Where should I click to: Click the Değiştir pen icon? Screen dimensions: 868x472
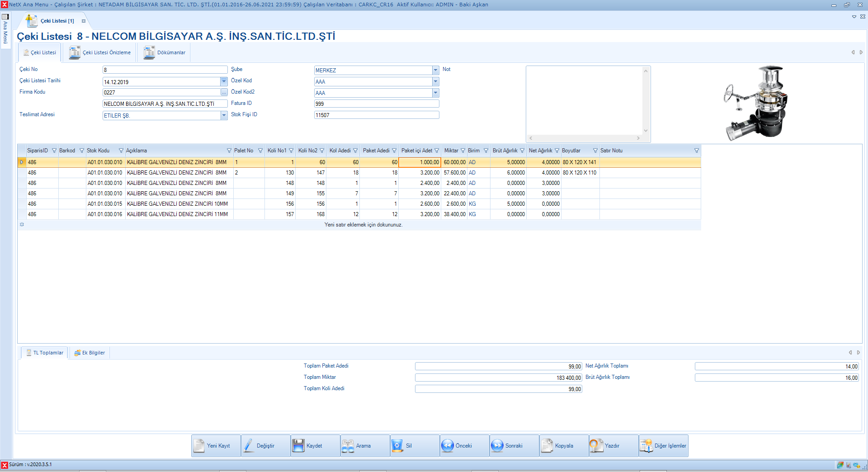tap(249, 446)
